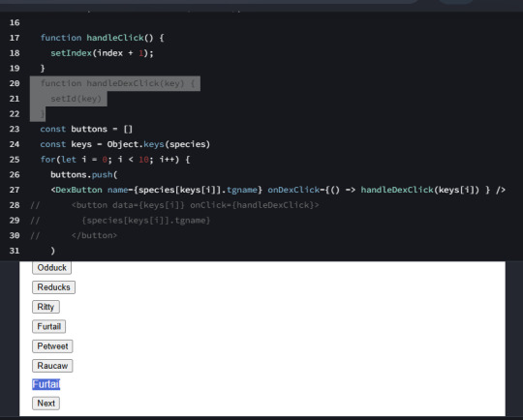Click line number 28 in gutter
This screenshot has height=420, width=523.
click(x=15, y=205)
